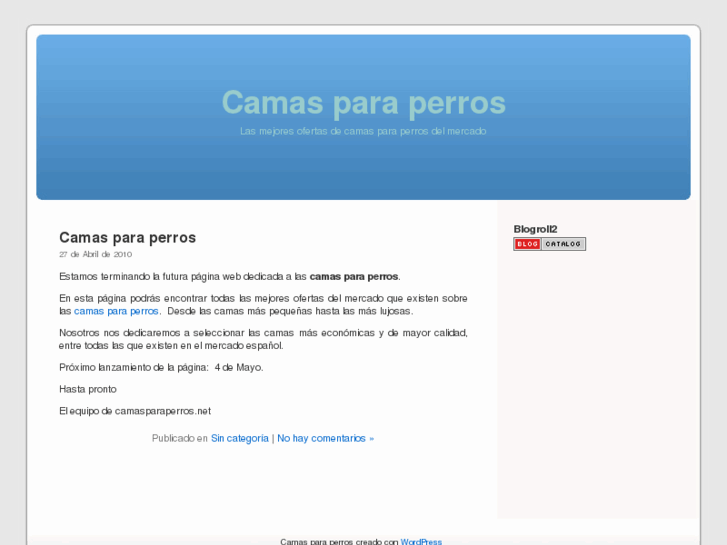Click the text 'Próximo lanzamiento de la página'
The height and width of the screenshot is (545, 727).
[133, 367]
